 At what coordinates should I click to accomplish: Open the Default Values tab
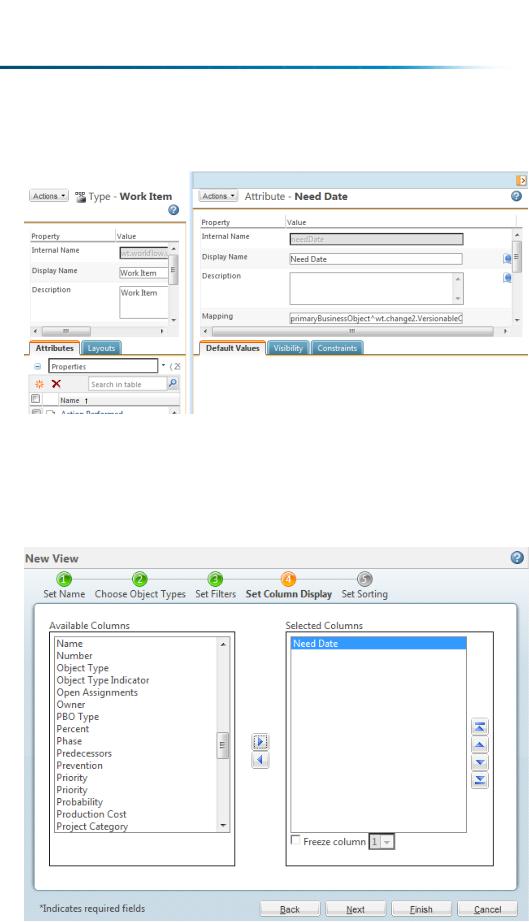point(233,348)
